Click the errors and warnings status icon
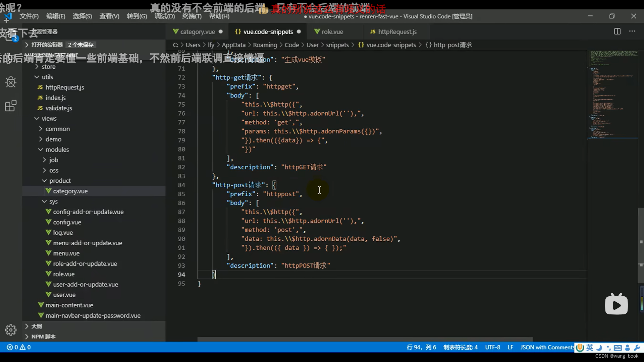Screen dimensions: 644x362 coord(19,347)
